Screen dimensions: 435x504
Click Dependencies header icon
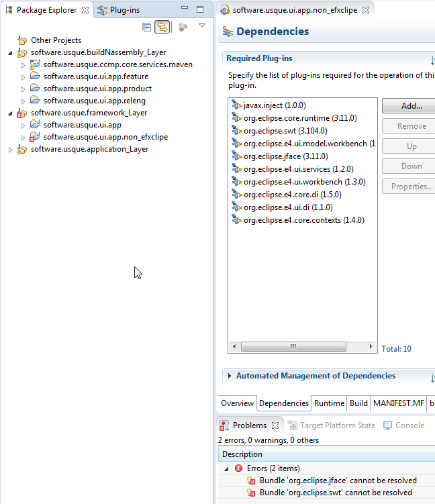tap(228, 32)
